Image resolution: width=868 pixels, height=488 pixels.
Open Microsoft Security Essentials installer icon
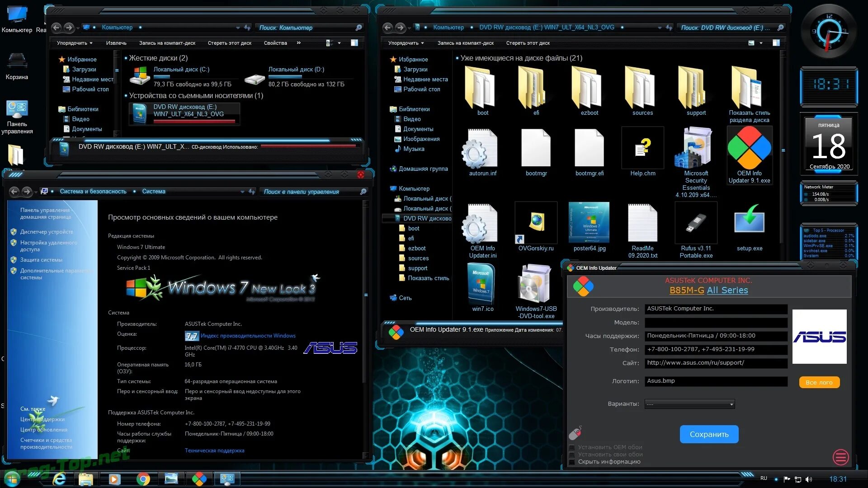(696, 149)
